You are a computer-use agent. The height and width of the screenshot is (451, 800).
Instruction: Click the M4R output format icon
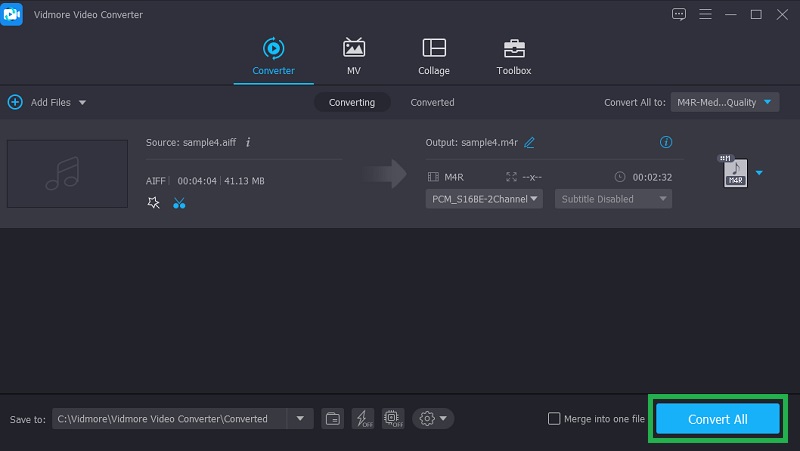[x=735, y=173]
